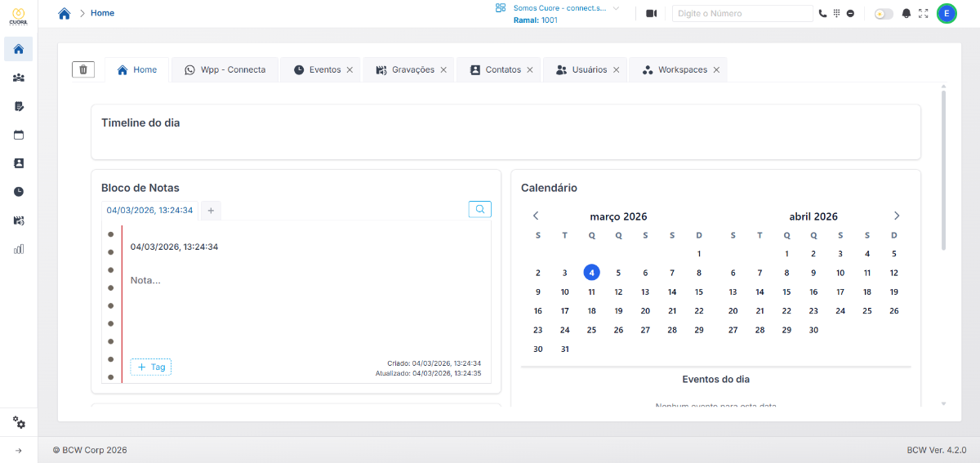Toggle fullscreen mode icon
Screen dimensions: 980x463
[x=924, y=13]
